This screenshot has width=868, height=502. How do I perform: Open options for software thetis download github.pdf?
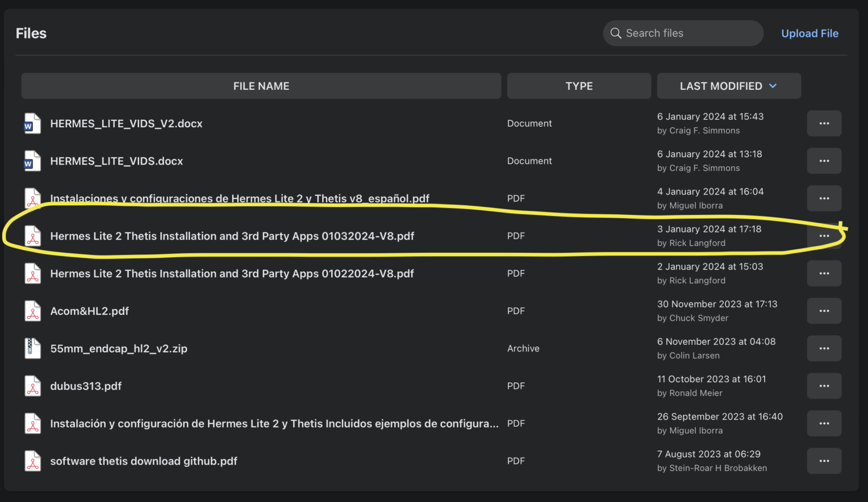pyautogui.click(x=824, y=461)
